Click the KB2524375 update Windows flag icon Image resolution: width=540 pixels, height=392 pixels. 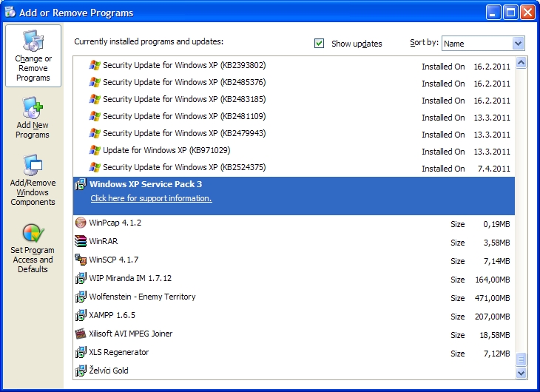(x=95, y=167)
